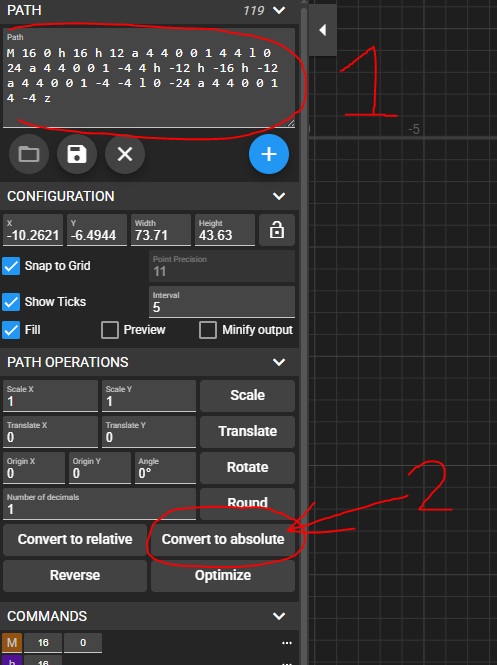Open a saved path using folder icon
The image size is (497, 665).
(x=29, y=154)
